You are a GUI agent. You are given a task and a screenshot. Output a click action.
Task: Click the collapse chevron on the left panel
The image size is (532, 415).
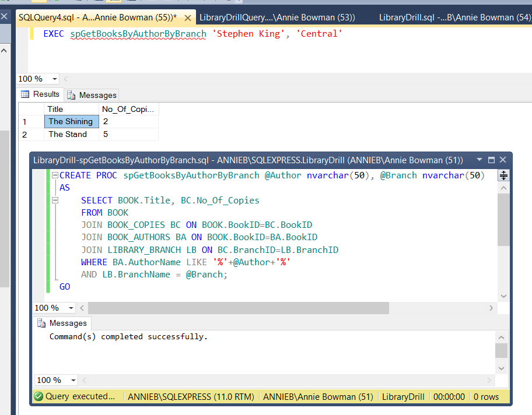3,51
